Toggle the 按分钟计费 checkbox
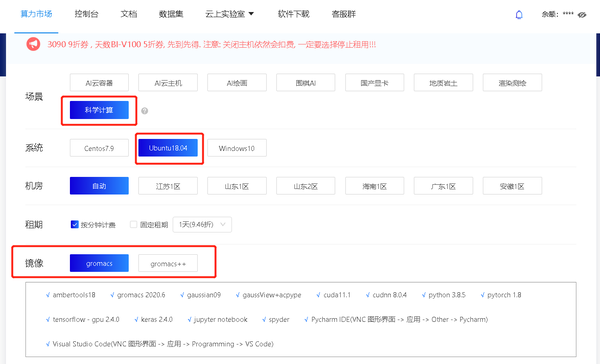Image resolution: width=600 pixels, height=364 pixels. pyautogui.click(x=75, y=224)
